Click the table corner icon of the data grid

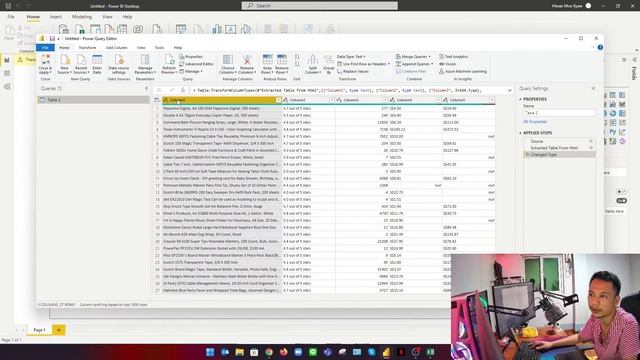(157, 100)
